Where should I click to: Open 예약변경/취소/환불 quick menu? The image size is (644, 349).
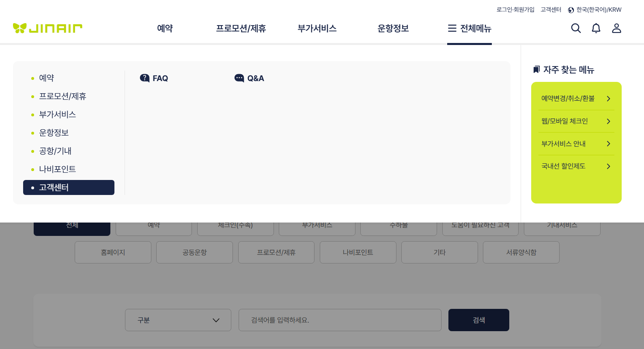576,98
